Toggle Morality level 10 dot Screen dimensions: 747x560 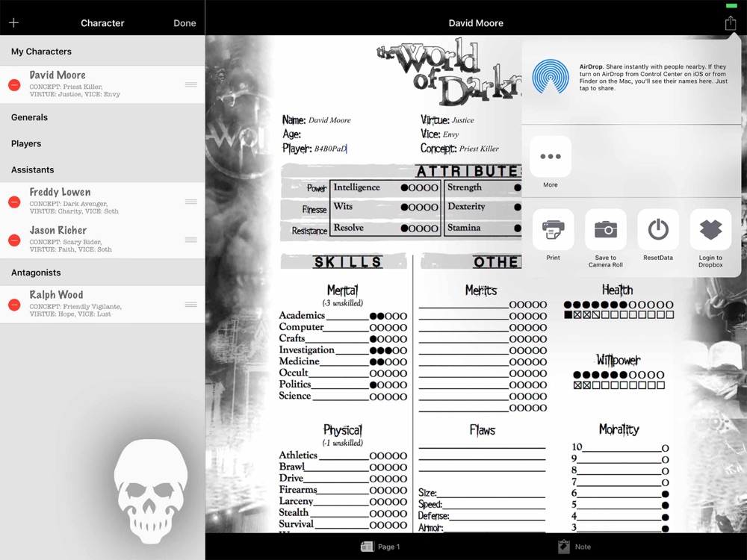pyautogui.click(x=665, y=448)
